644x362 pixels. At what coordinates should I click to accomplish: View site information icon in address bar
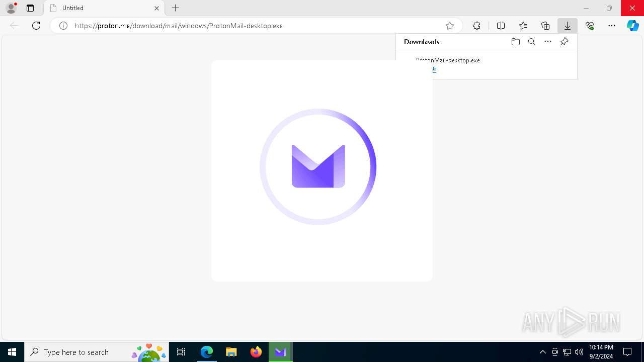(x=63, y=26)
